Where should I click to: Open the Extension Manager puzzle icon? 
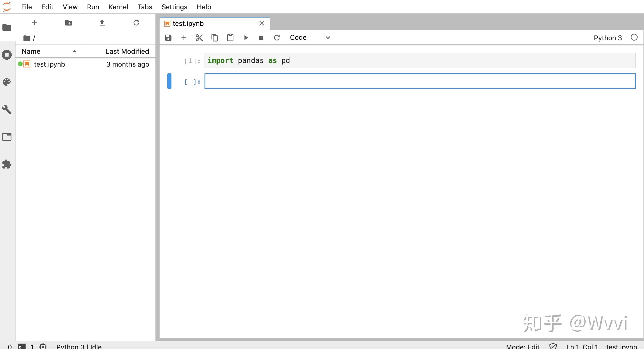pos(7,164)
